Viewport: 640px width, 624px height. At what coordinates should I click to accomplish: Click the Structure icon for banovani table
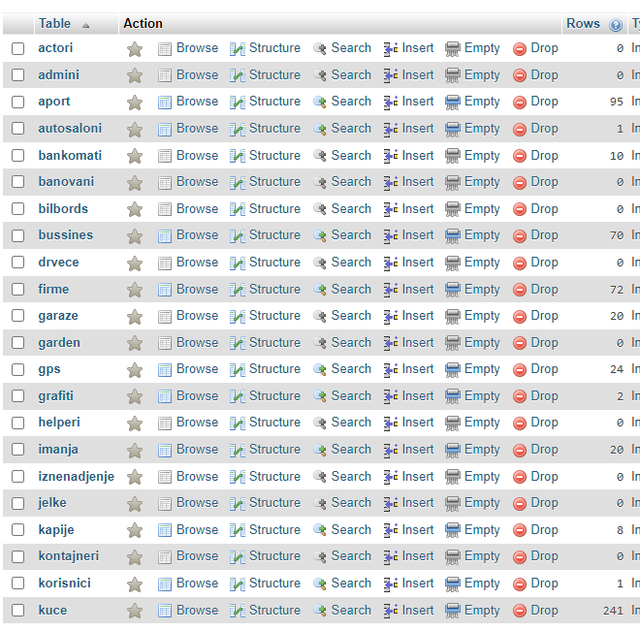[x=237, y=182]
